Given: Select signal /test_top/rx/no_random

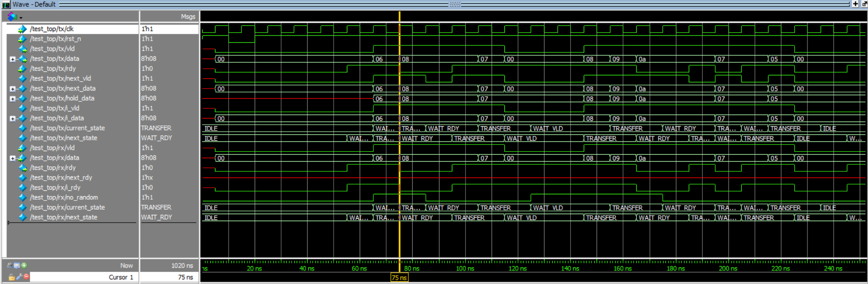Looking at the screenshot, I should tap(64, 197).
